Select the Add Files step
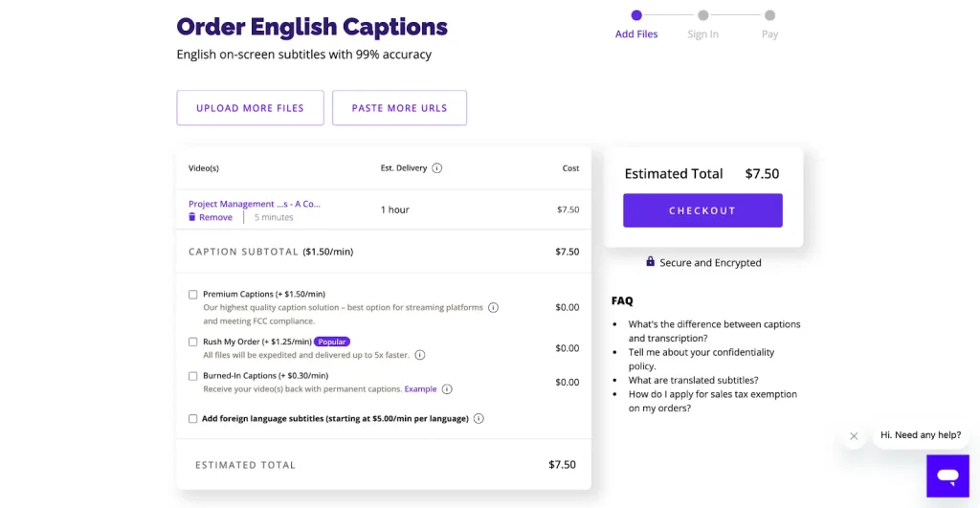This screenshot has width=980, height=508. (x=636, y=16)
